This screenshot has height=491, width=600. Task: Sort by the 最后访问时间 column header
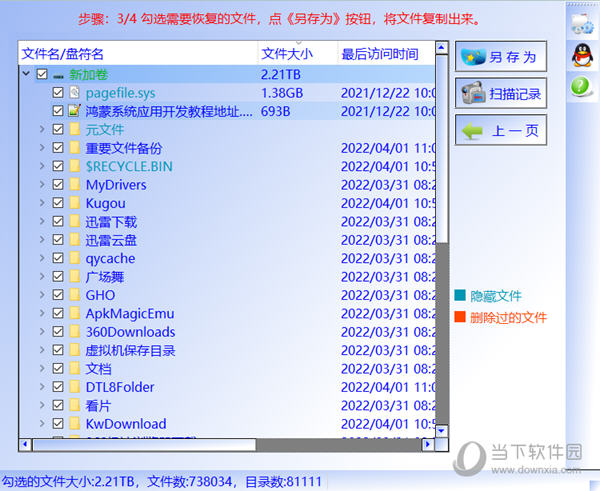click(386, 54)
